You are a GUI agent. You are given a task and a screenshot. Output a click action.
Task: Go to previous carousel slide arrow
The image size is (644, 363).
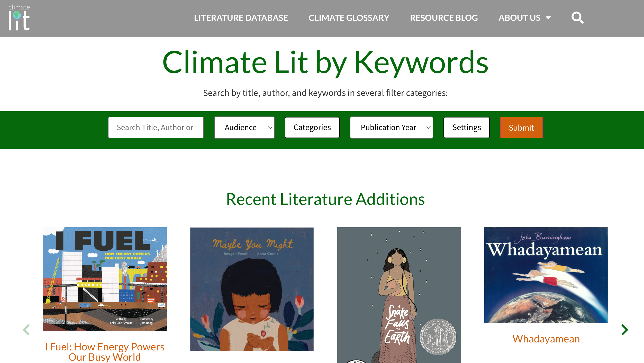click(26, 330)
